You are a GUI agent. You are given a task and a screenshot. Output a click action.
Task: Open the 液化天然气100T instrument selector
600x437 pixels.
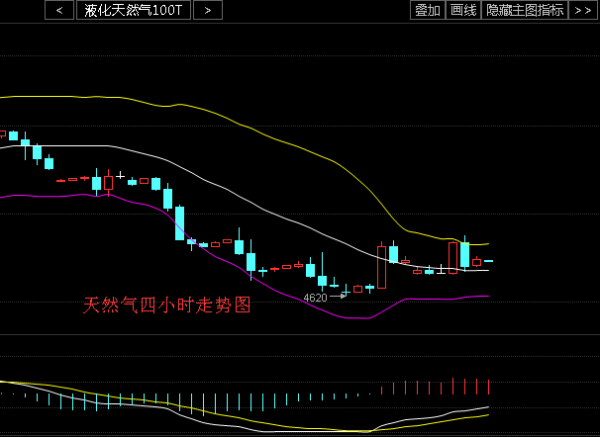coord(134,10)
